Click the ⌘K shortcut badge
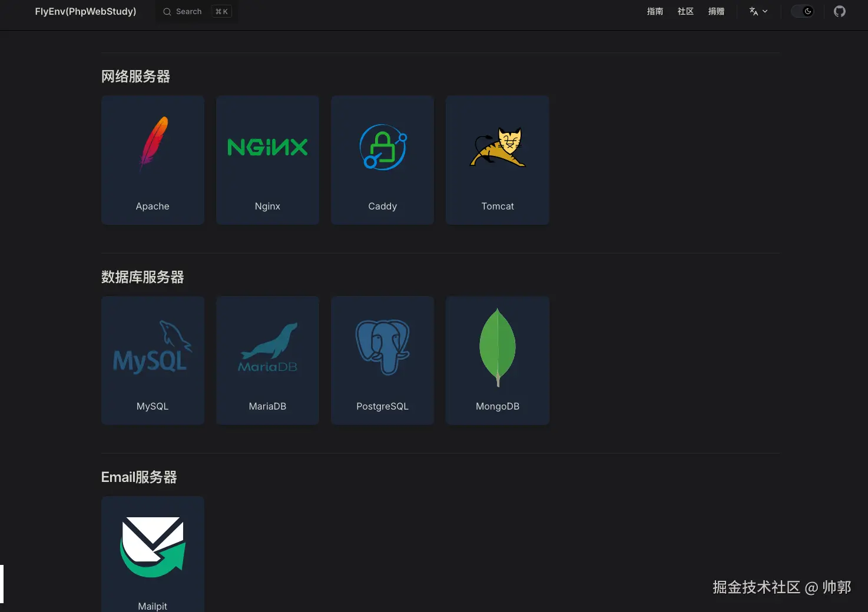This screenshot has height=612, width=868. coord(221,12)
